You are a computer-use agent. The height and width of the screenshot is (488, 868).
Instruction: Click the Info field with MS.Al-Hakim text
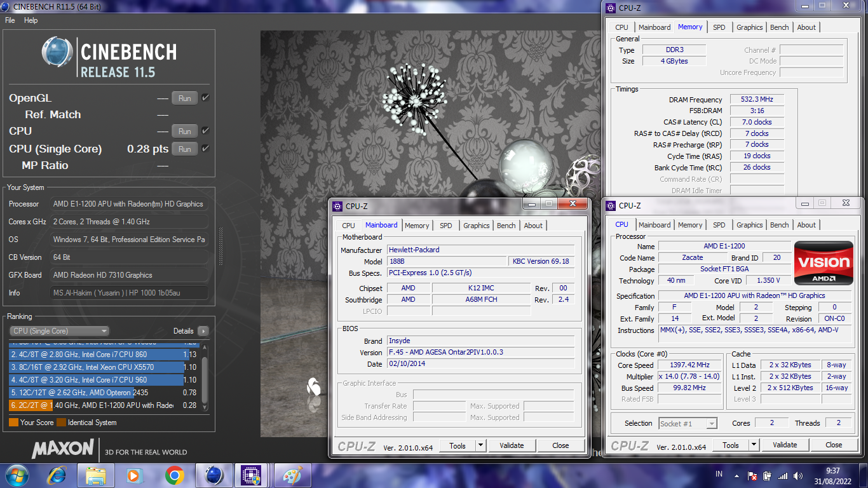(x=130, y=293)
